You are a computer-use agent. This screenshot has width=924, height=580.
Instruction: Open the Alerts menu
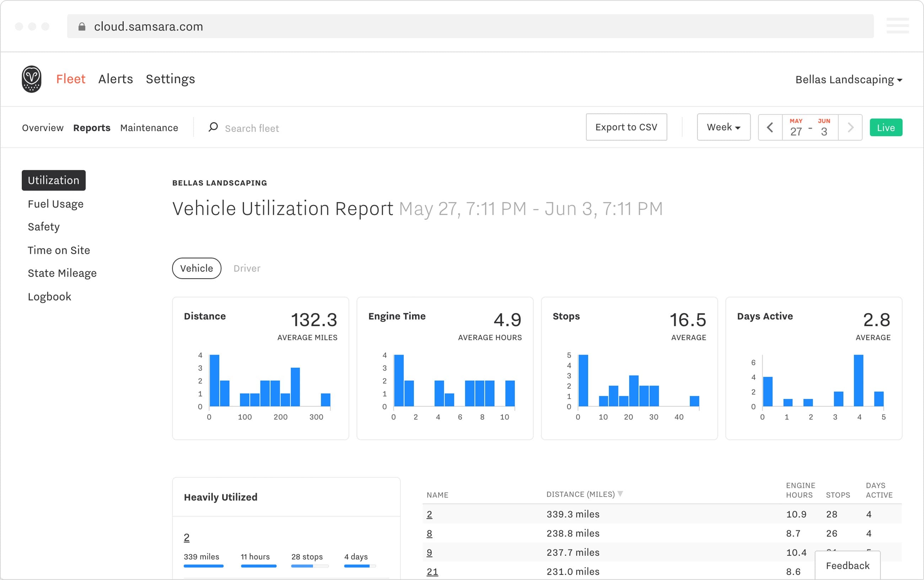(x=116, y=79)
